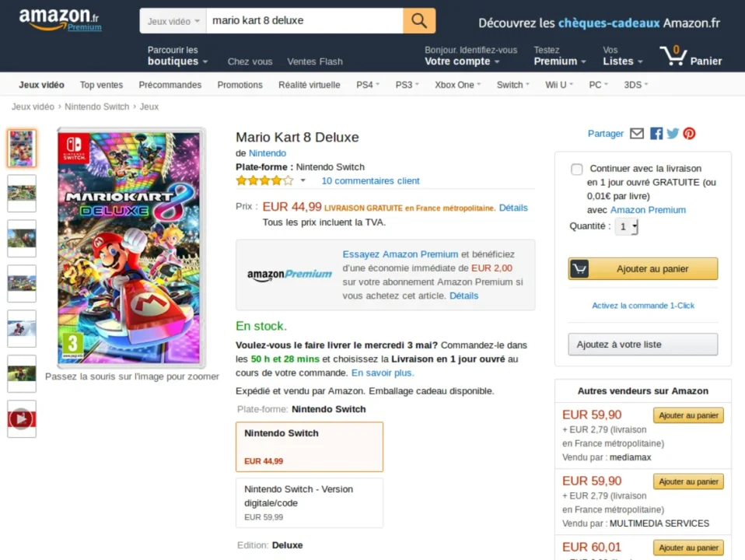
Task: Click the Amazon.fr logo
Action: (x=59, y=19)
